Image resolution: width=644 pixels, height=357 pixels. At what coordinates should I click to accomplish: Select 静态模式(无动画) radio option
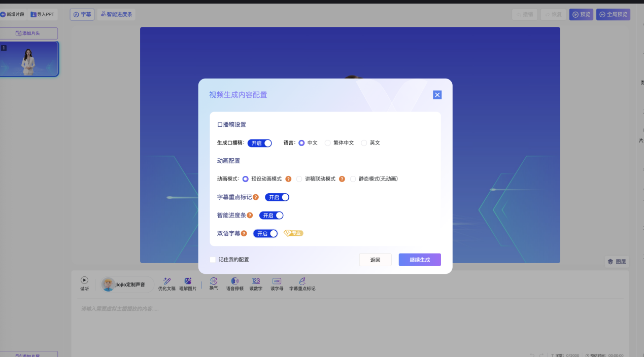(x=353, y=179)
